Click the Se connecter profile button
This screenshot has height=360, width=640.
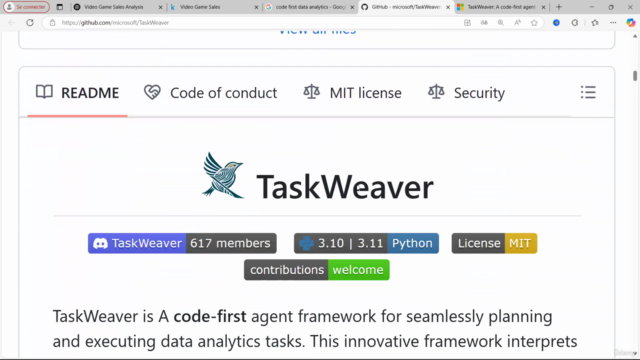point(27,7)
